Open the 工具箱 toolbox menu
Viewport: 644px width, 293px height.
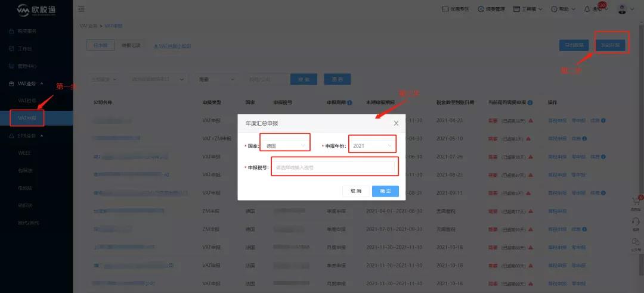[x=528, y=9]
